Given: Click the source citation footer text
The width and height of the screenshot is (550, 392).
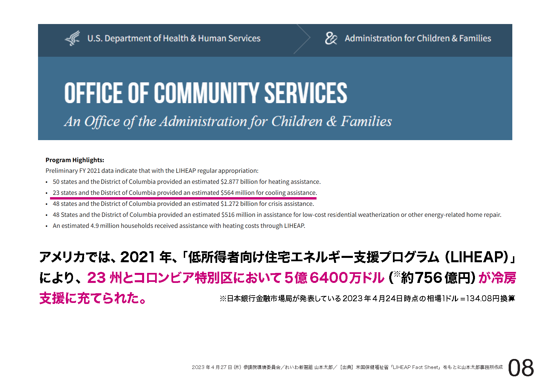Looking at the screenshot, I should [x=347, y=367].
